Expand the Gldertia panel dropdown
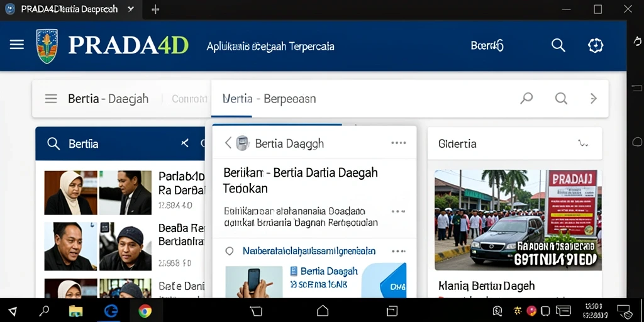Viewport: 644px width, 322px height. click(x=583, y=143)
